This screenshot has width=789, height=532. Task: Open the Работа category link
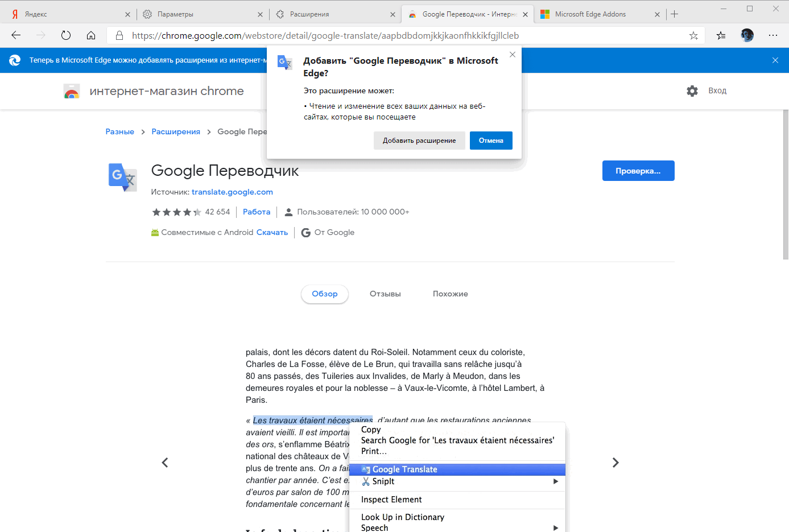(257, 212)
